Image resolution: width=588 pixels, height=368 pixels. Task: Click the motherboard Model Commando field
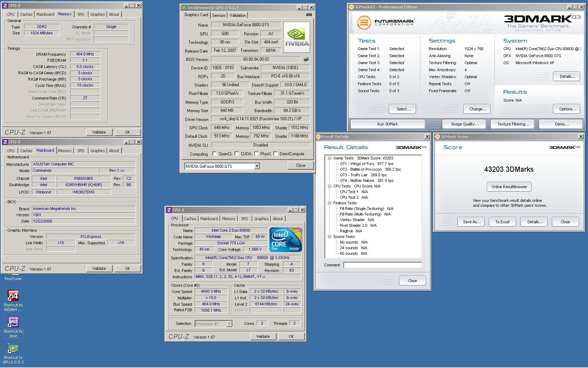[x=65, y=170]
